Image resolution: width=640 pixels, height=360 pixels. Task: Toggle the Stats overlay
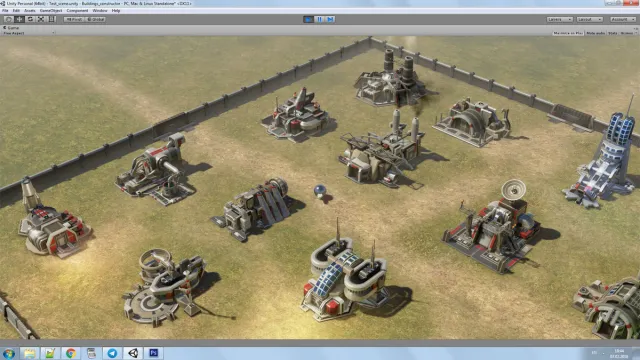(613, 33)
